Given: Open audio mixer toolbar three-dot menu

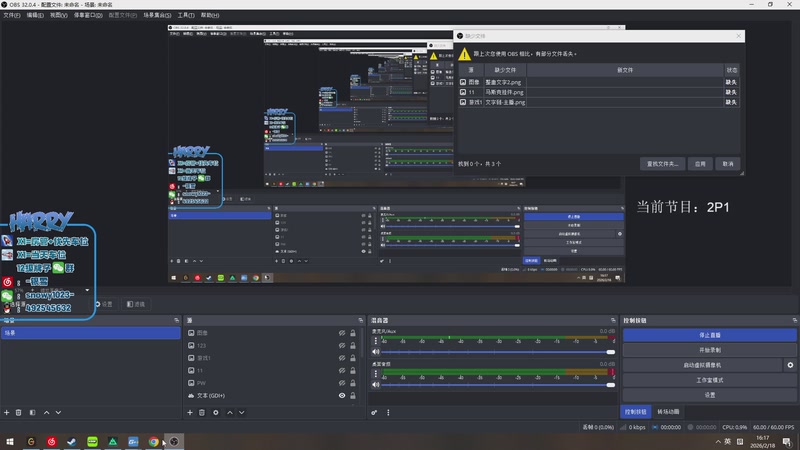Looking at the screenshot, I should tap(388, 412).
